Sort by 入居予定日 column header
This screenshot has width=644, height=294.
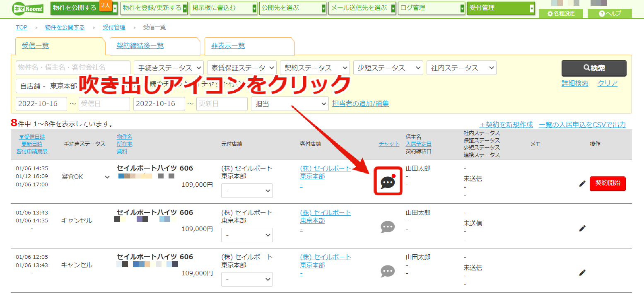pos(418,144)
